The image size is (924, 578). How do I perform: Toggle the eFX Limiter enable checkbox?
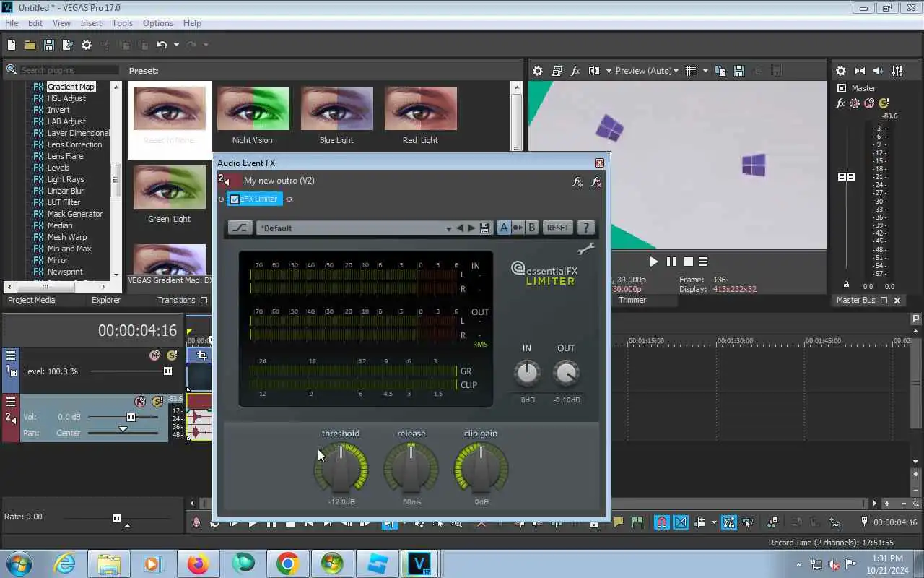click(x=234, y=199)
